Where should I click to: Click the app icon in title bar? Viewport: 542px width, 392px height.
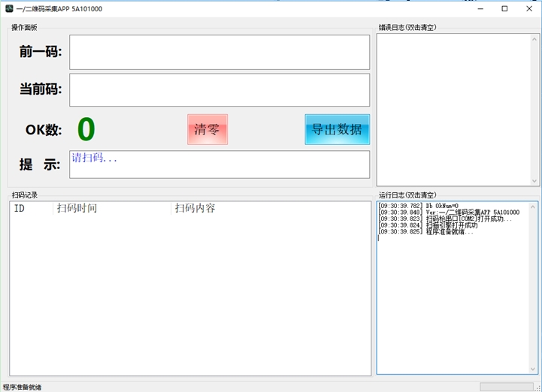coord(8,9)
